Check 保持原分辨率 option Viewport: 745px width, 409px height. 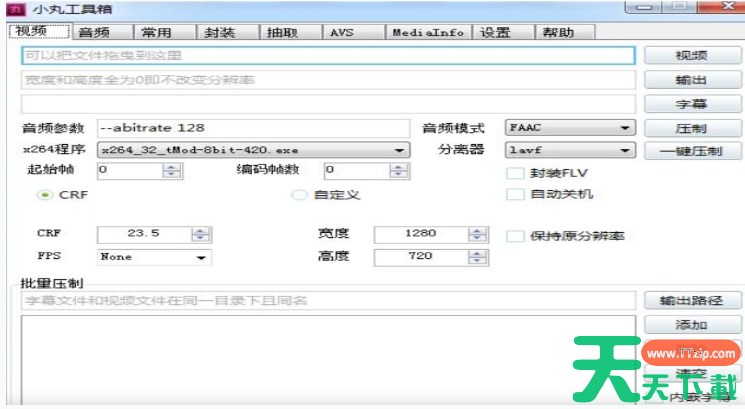516,237
